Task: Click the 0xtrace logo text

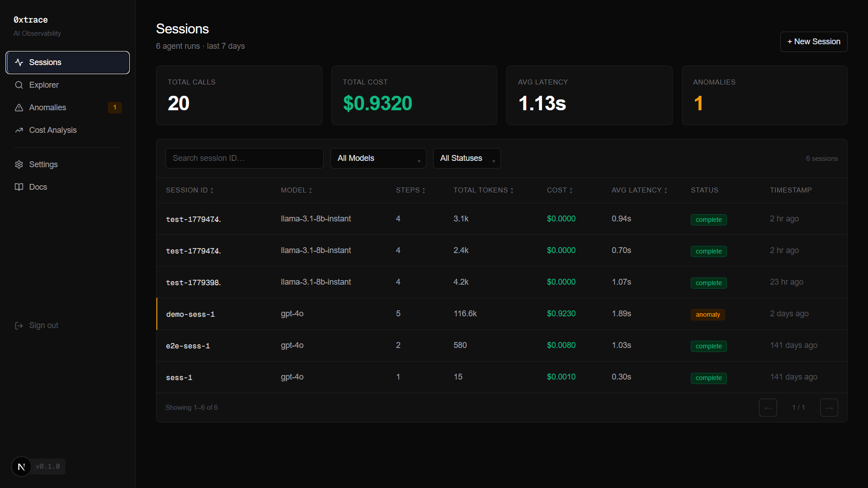Action: [x=31, y=20]
